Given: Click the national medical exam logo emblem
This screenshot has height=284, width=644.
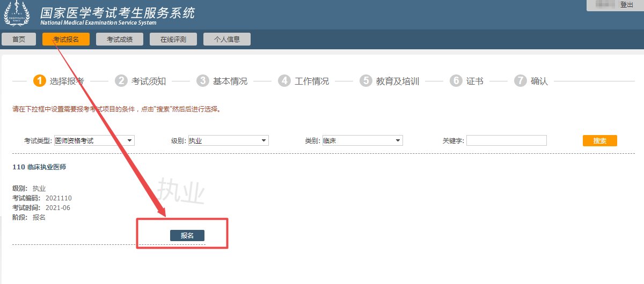Looking at the screenshot, I should (18, 14).
